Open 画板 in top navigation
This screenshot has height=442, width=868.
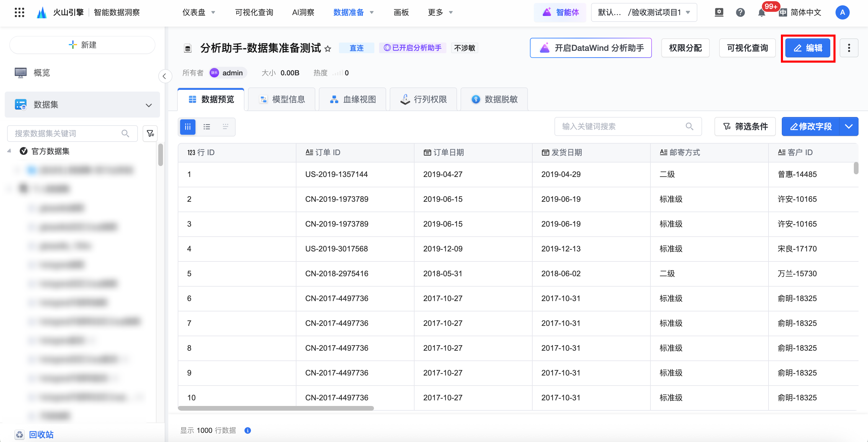point(401,12)
